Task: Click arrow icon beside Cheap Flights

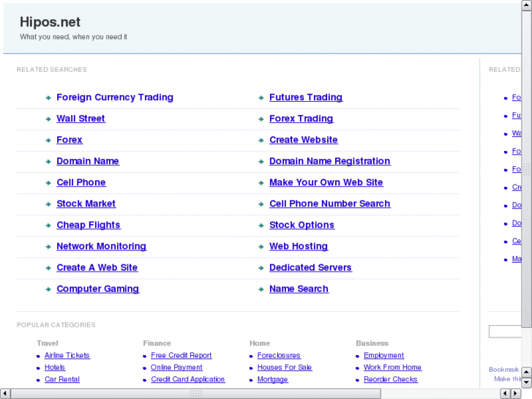Action: pos(48,225)
